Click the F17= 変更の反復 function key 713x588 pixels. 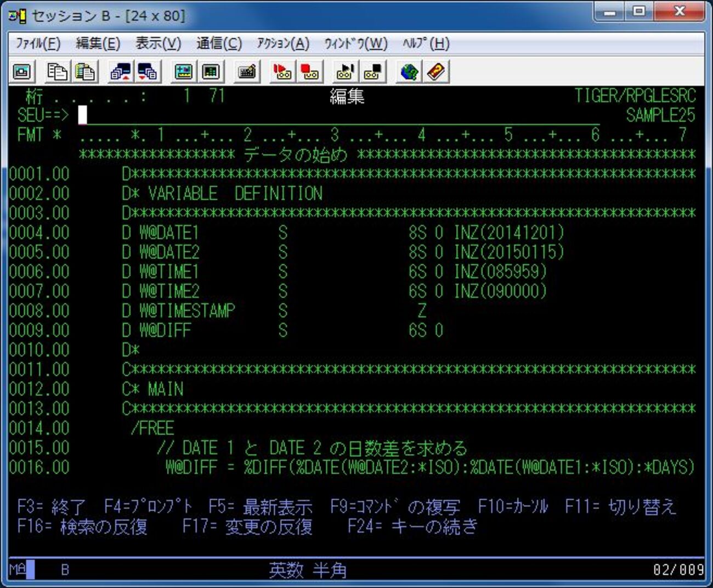pos(247,527)
